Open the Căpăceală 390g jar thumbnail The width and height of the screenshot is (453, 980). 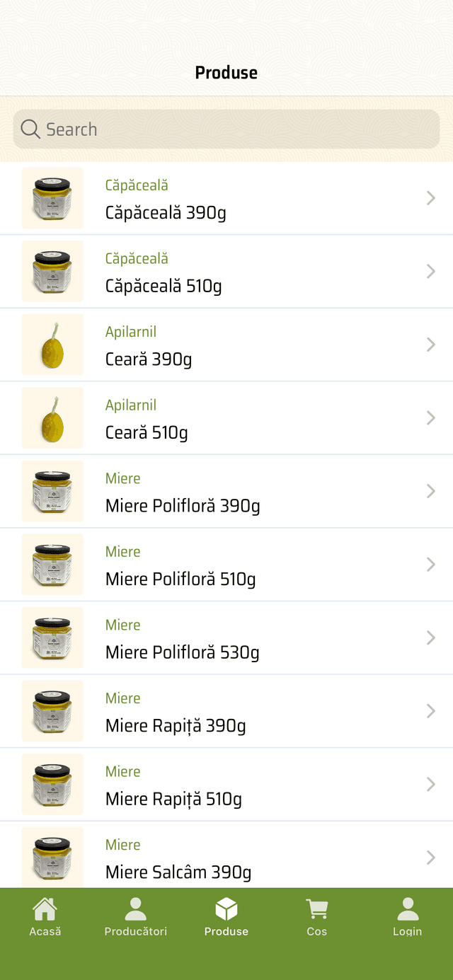[52, 198]
